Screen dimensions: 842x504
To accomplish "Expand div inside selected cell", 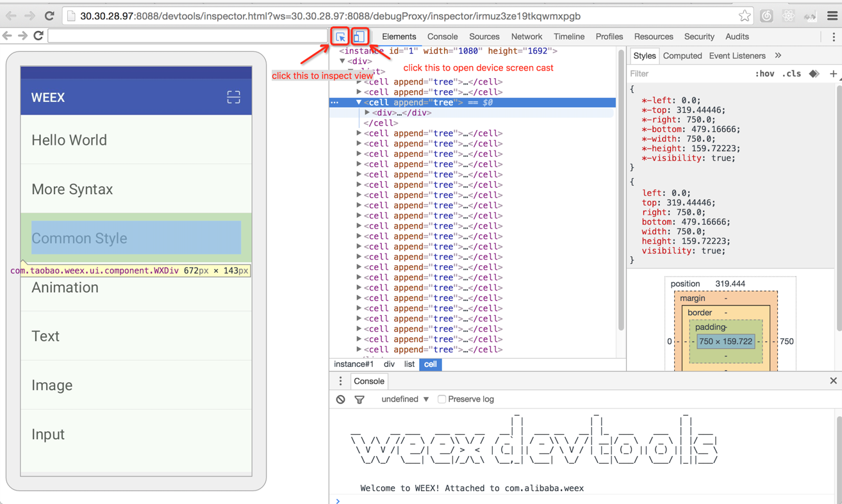I will [367, 113].
